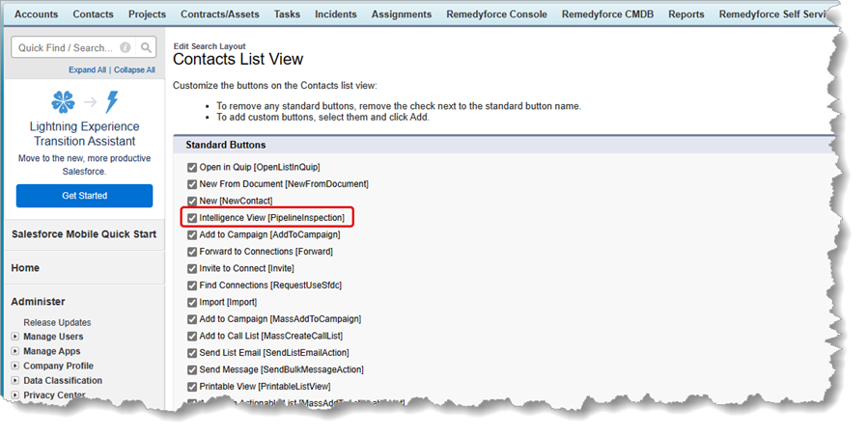Switch to the Projects tab

click(147, 14)
